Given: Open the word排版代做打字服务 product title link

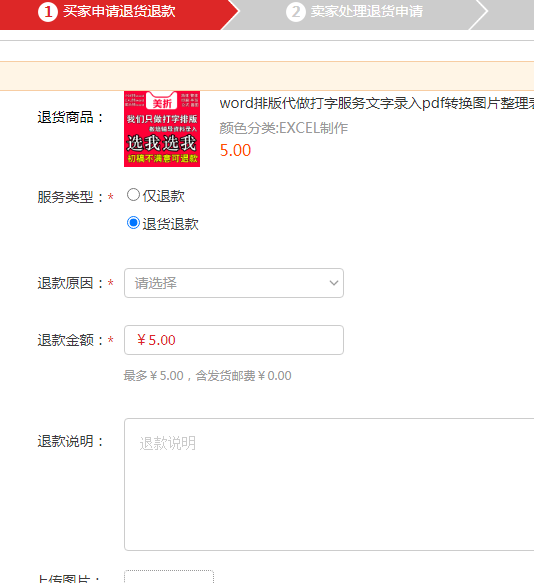Looking at the screenshot, I should (376, 103).
